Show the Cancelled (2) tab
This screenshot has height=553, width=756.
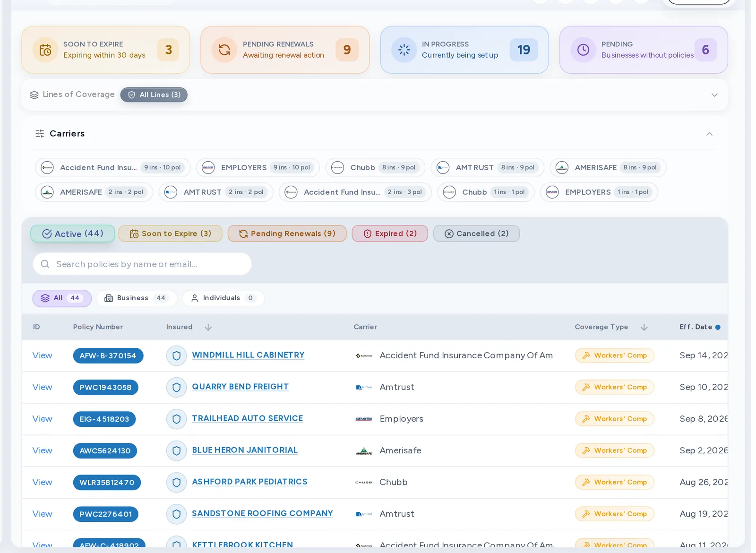coord(476,233)
